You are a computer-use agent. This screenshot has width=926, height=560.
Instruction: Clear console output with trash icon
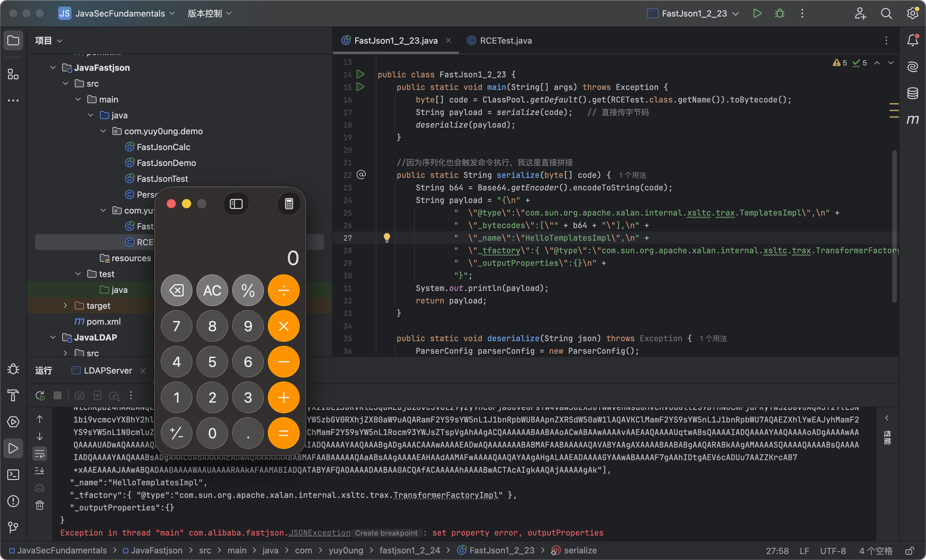click(40, 505)
